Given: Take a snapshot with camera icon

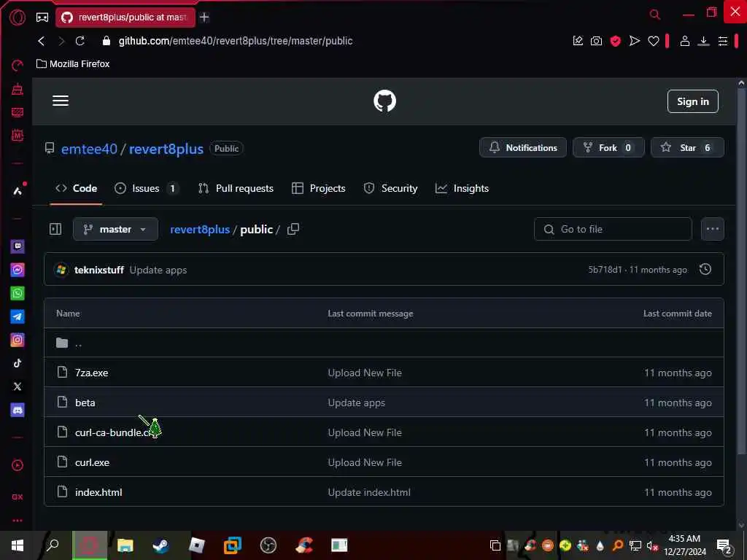Looking at the screenshot, I should pyautogui.click(x=596, y=41).
